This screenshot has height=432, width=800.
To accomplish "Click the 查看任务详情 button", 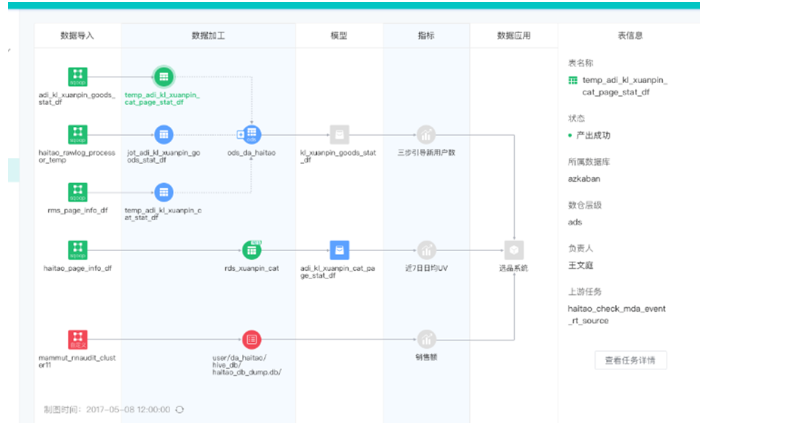I will 631,360.
